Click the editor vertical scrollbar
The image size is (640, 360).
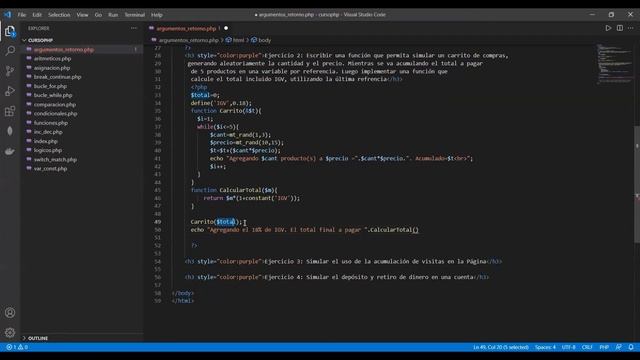[637, 184]
